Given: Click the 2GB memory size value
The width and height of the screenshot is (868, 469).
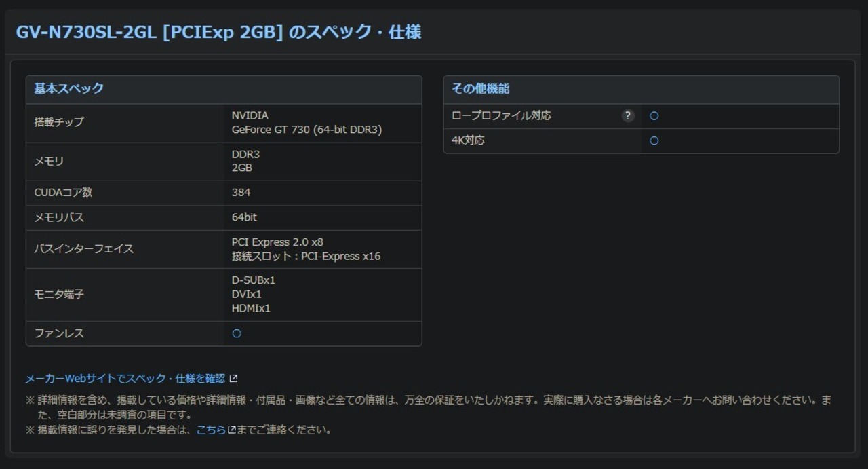Looking at the screenshot, I should click(x=242, y=168).
